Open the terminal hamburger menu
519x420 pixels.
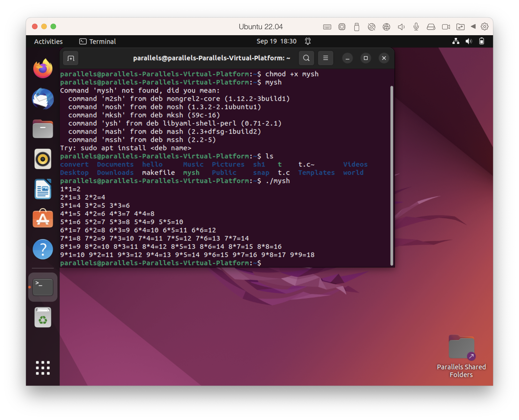pos(326,58)
